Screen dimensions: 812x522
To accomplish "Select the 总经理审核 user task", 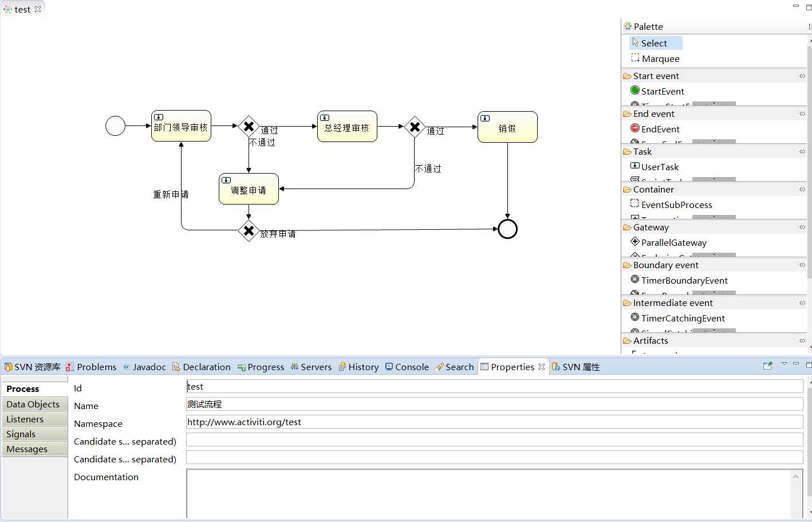I will pyautogui.click(x=347, y=127).
